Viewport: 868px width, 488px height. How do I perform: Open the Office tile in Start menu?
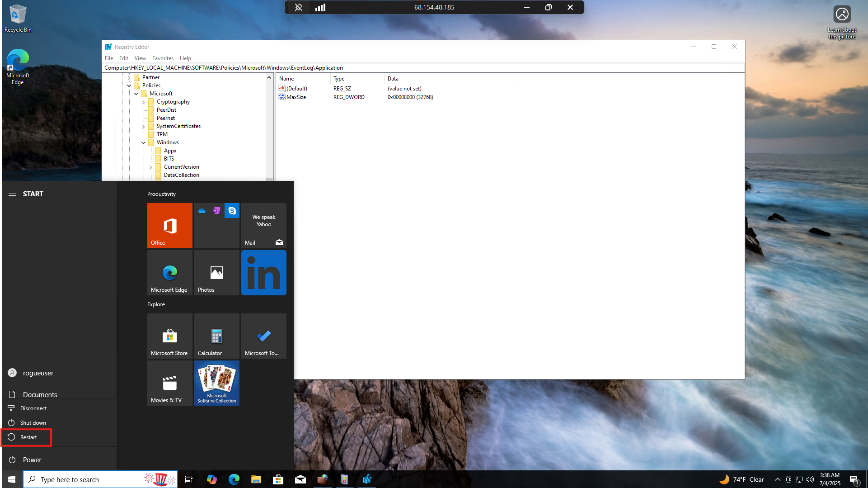click(169, 225)
